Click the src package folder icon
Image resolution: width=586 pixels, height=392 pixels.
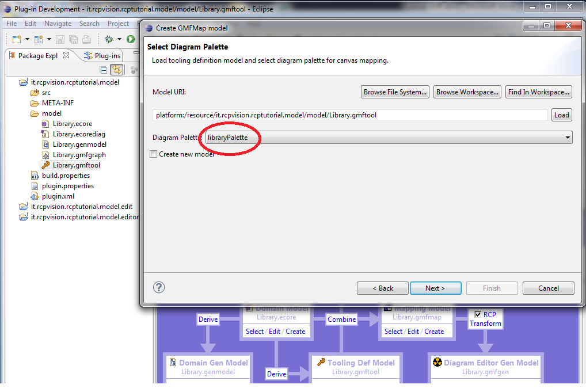pyautogui.click(x=35, y=93)
